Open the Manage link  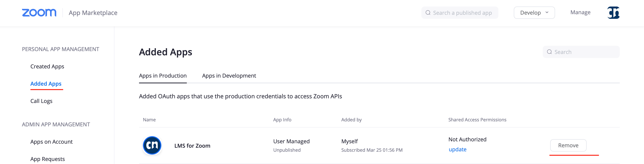tap(580, 12)
